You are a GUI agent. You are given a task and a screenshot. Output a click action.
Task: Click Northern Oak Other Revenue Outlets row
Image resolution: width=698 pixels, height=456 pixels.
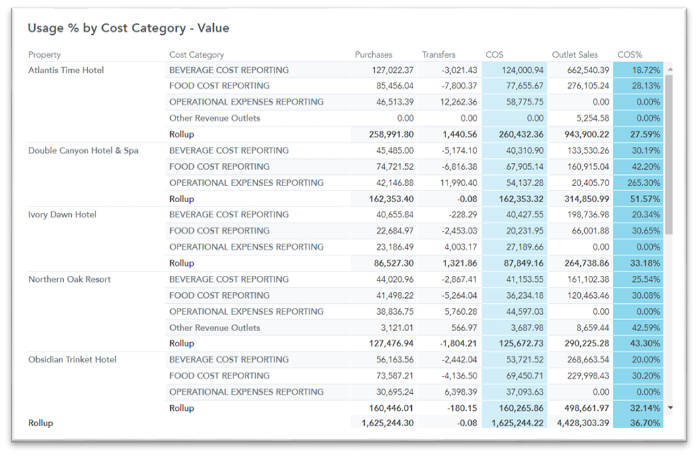(215, 328)
